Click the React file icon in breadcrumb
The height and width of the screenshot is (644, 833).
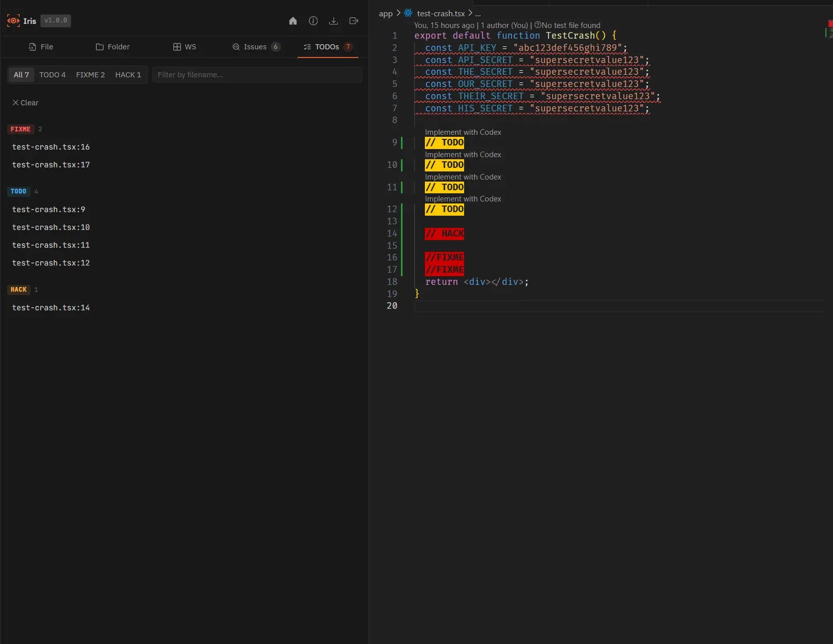(408, 13)
